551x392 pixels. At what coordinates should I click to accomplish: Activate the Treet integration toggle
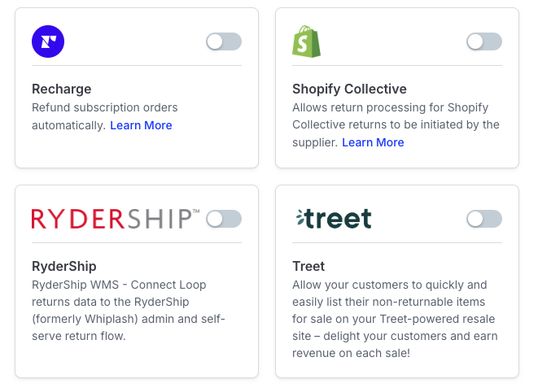tap(484, 219)
